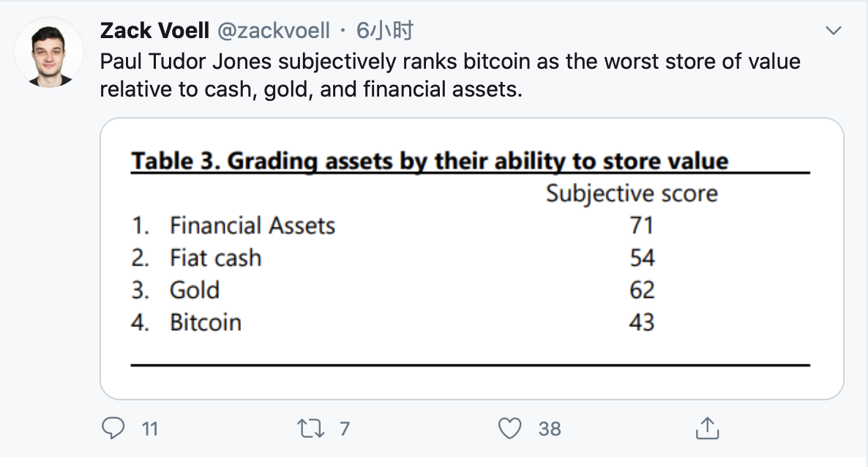The image size is (868, 467).
Task: Open the @zackvoell handle link
Action: (274, 31)
